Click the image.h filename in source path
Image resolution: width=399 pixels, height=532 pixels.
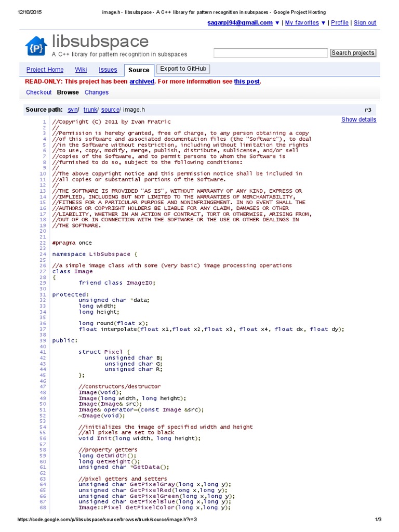[134, 110]
